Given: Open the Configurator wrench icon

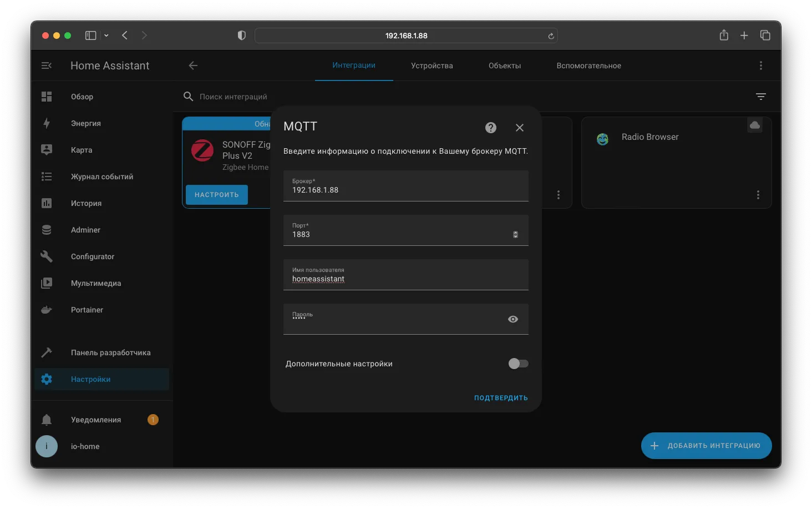Looking at the screenshot, I should coord(47,256).
